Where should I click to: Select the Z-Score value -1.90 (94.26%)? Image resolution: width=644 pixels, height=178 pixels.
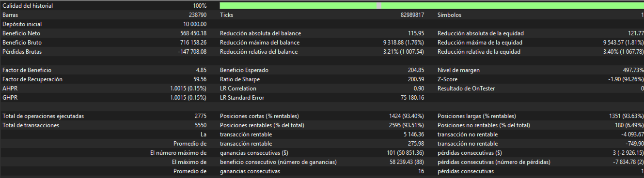point(626,79)
